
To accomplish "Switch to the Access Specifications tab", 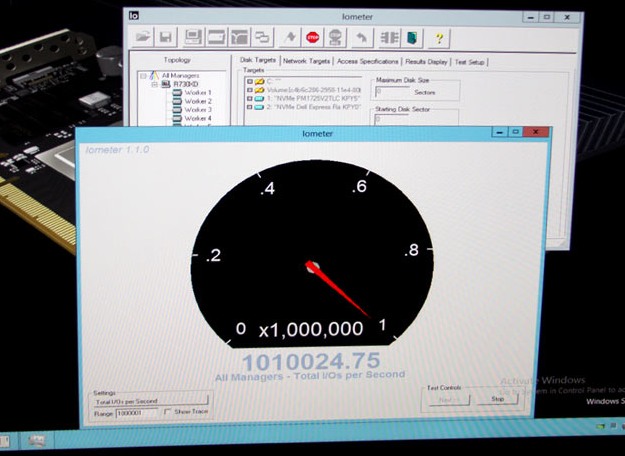I will (369, 61).
